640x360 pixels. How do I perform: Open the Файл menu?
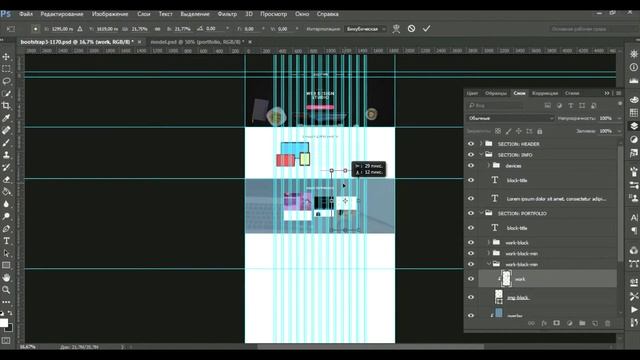point(26,14)
